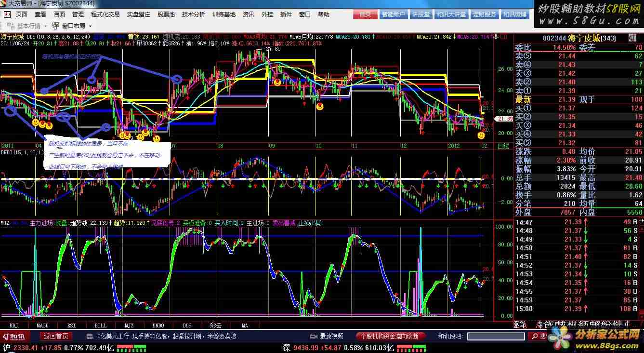644x353 pixels.
Task: Click the smiley marker under the 2012 low
Action: [481, 136]
